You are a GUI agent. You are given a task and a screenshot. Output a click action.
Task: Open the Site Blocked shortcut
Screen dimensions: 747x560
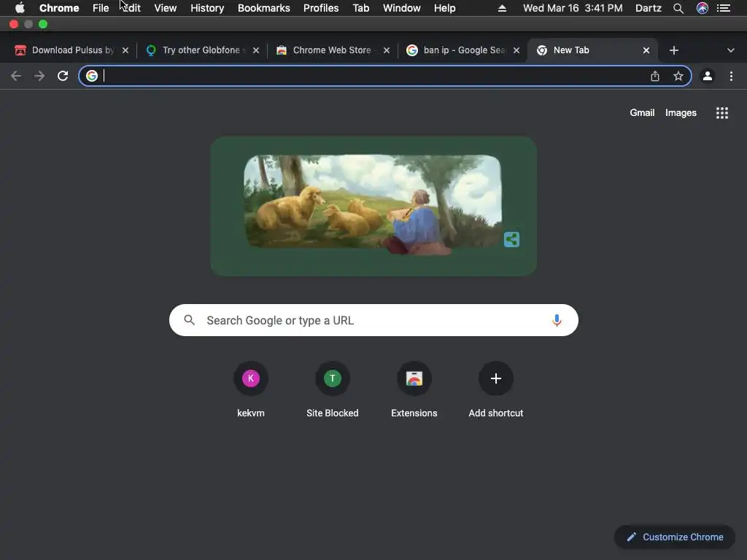[x=333, y=391]
